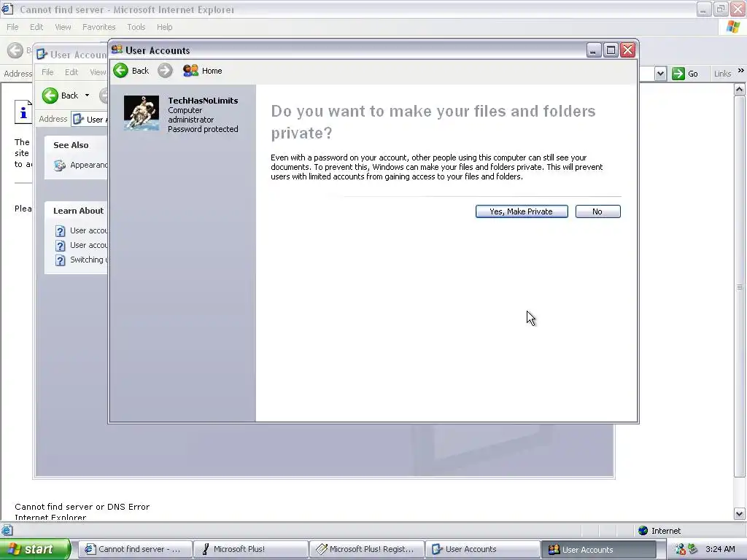
Task: Click Appearance link icon under See Also
Action: tap(60, 166)
